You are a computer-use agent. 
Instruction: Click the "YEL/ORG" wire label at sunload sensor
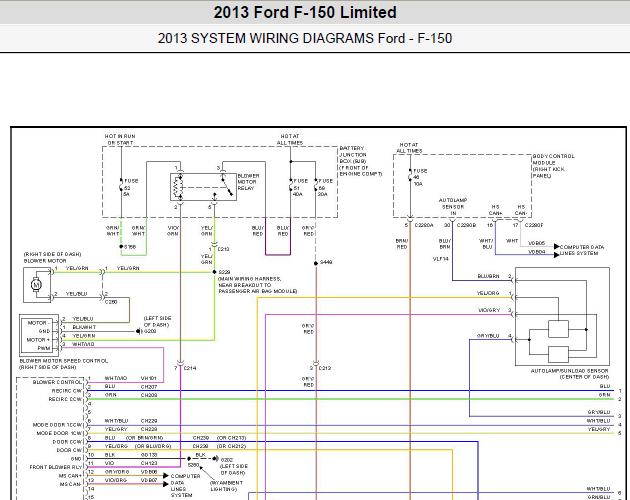click(x=488, y=293)
